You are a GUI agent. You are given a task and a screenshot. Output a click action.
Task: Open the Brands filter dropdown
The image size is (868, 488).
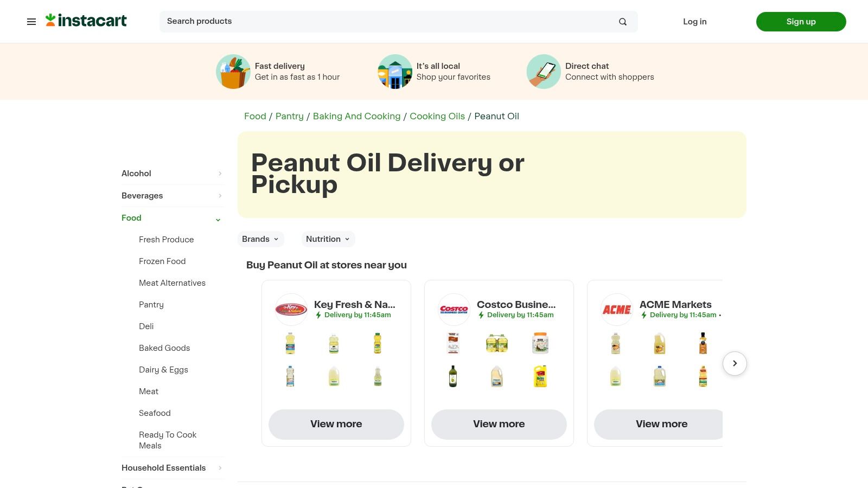point(260,239)
